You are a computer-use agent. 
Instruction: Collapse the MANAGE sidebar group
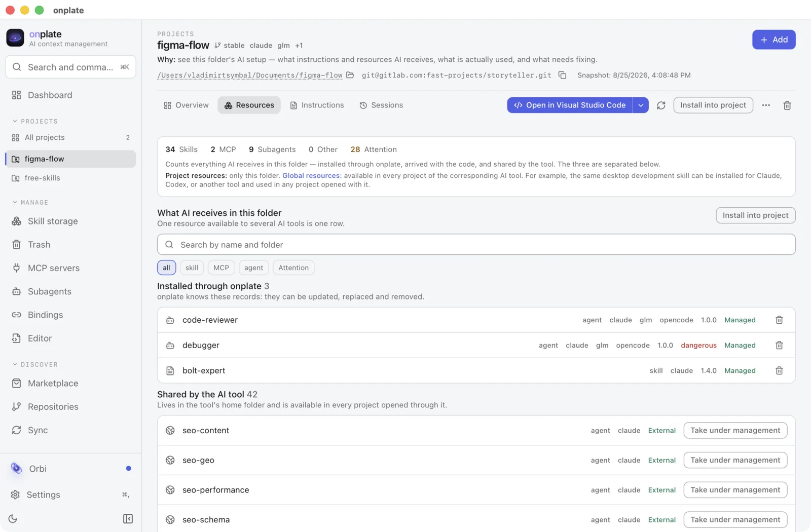point(30,203)
